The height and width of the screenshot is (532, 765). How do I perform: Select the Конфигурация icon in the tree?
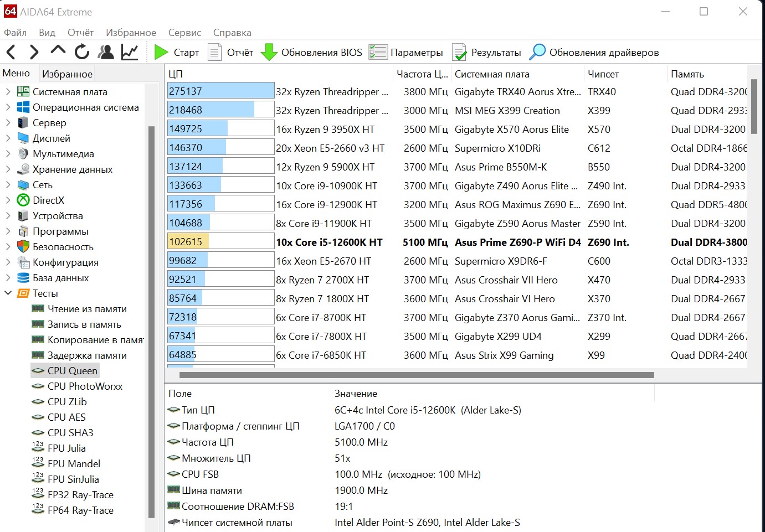pos(23,262)
